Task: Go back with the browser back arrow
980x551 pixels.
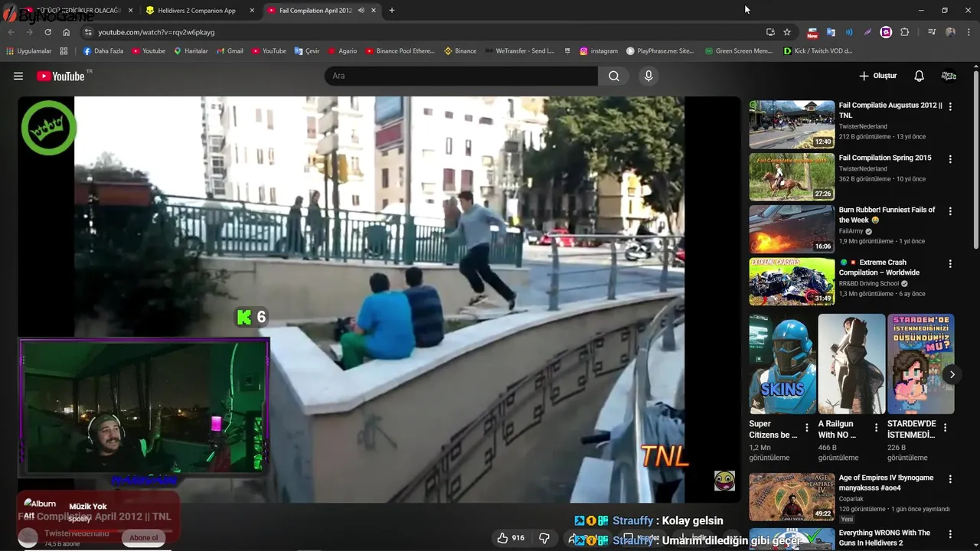Action: tap(11, 32)
